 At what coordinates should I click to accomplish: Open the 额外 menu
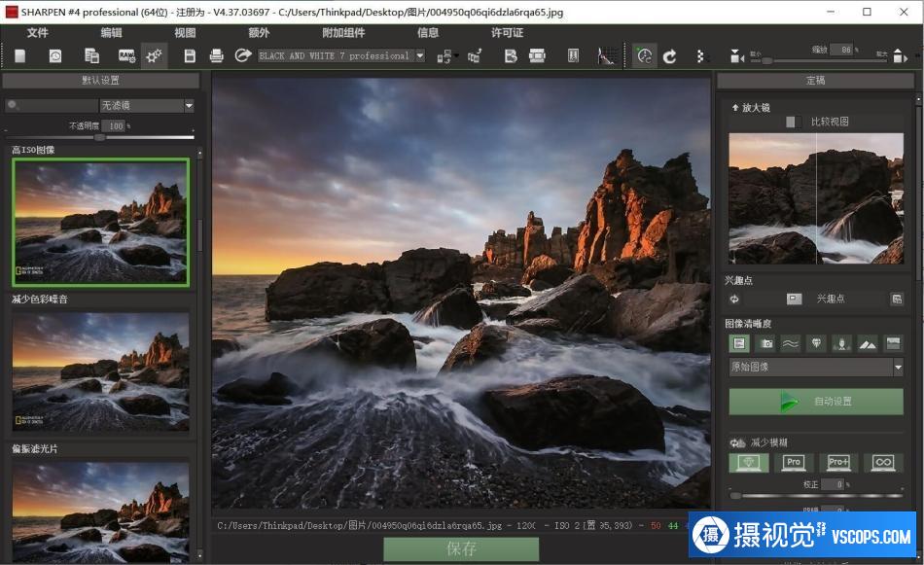[x=259, y=33]
